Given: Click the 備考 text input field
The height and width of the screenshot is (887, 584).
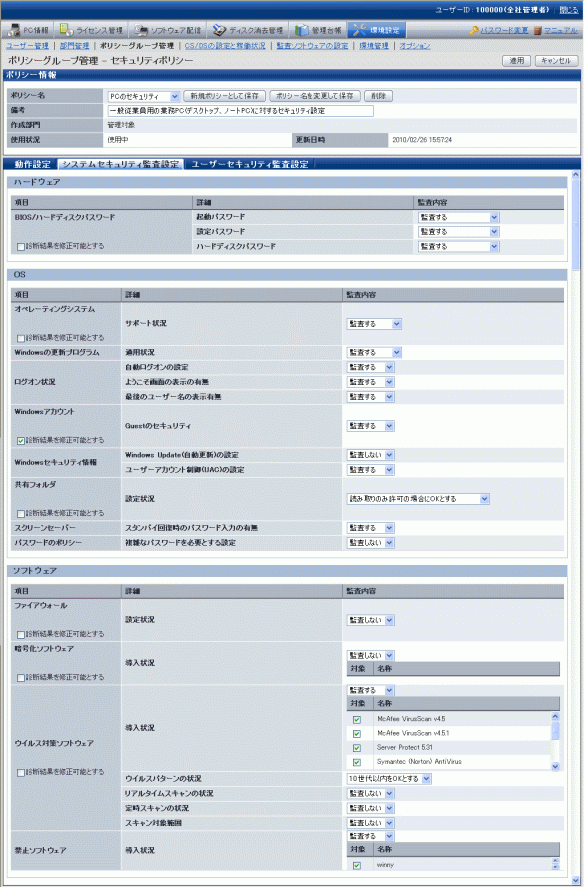Looking at the screenshot, I should click(x=241, y=111).
